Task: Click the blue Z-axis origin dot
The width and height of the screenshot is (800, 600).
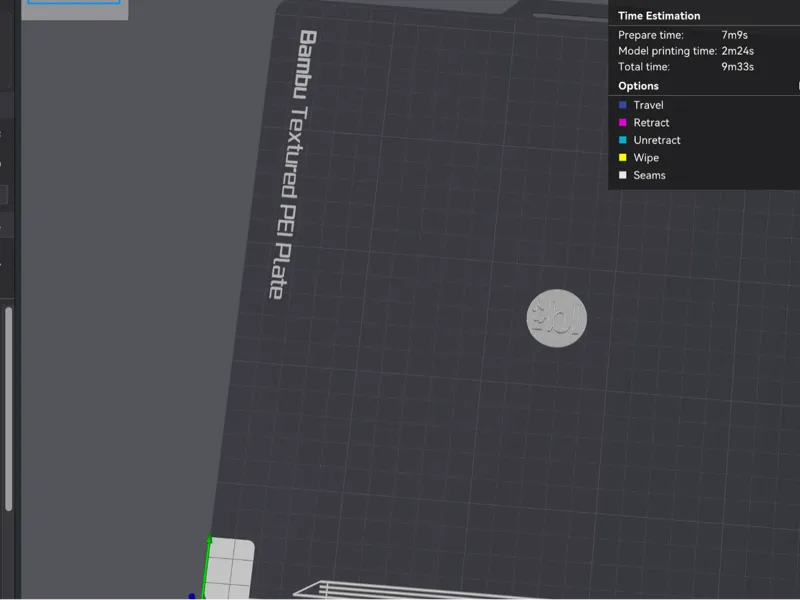Action: click(x=192, y=596)
